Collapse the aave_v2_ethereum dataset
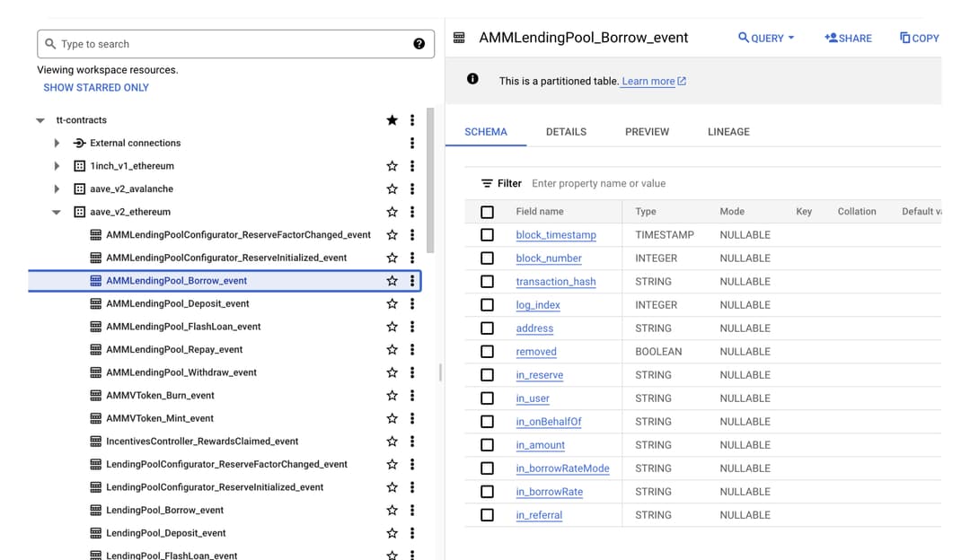The width and height of the screenshot is (970, 560). click(57, 213)
